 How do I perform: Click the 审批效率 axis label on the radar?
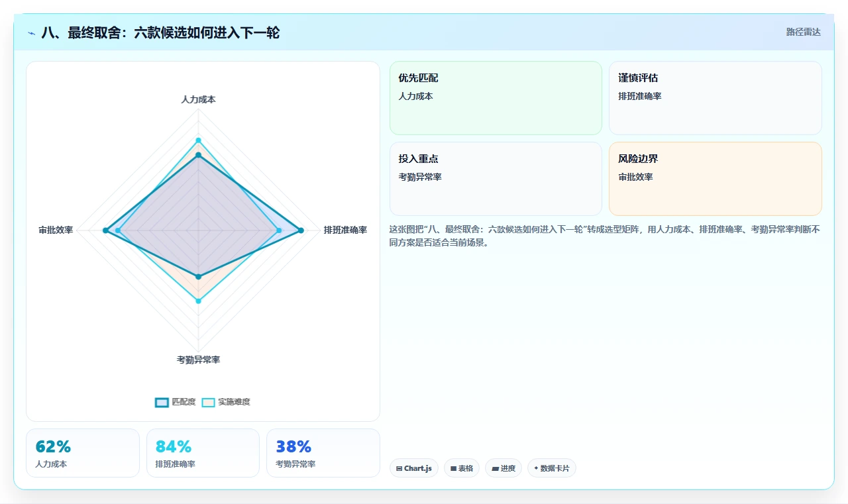pyautogui.click(x=56, y=230)
